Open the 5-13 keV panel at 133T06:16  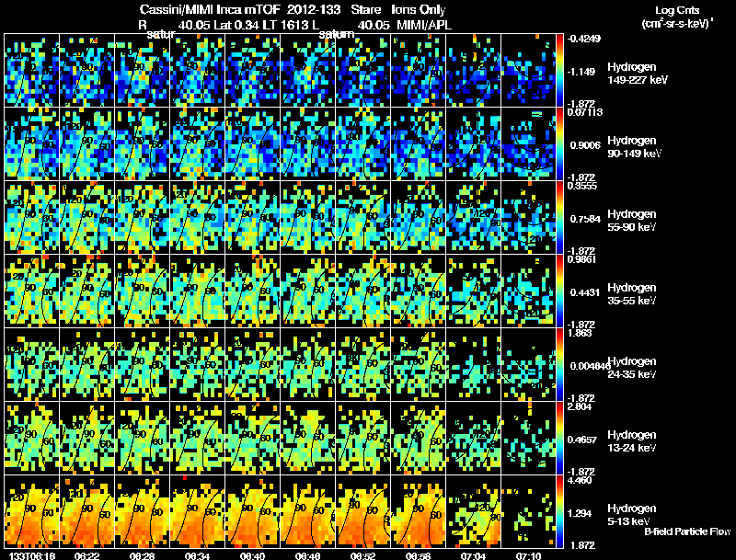(x=31, y=511)
